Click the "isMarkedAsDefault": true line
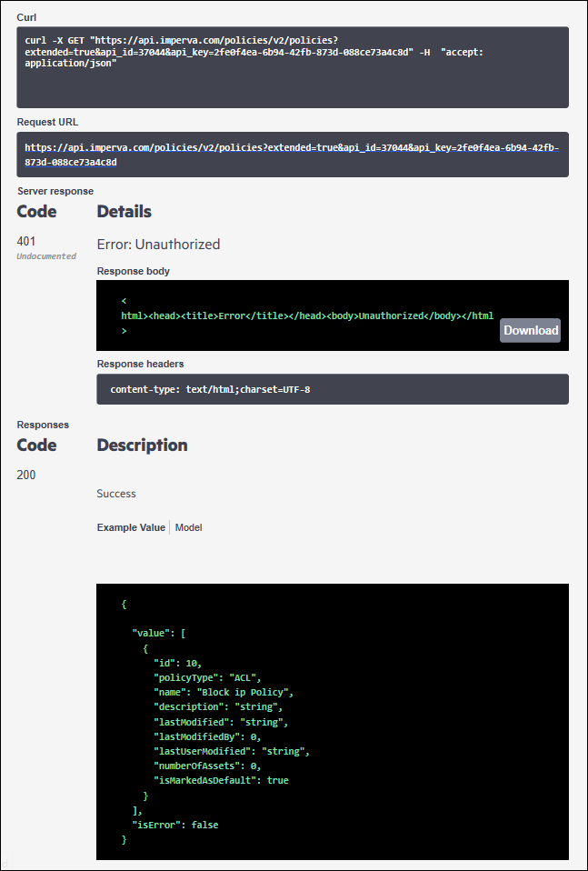 pyautogui.click(x=221, y=780)
